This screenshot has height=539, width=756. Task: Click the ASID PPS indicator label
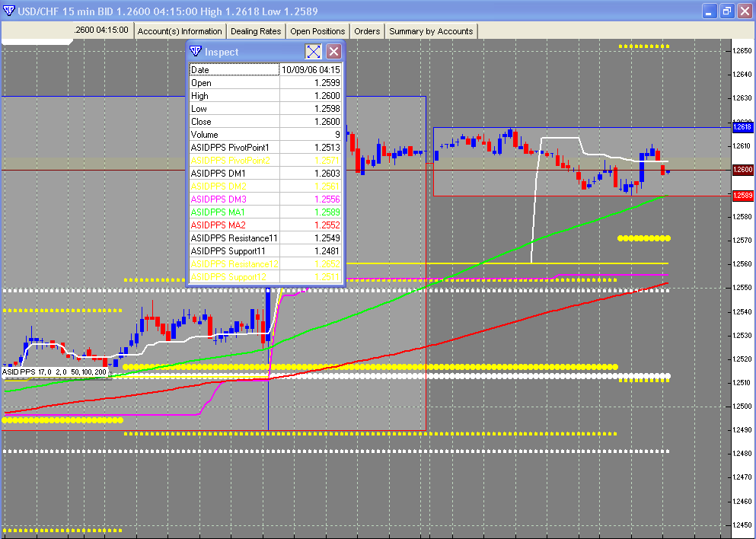pos(54,372)
